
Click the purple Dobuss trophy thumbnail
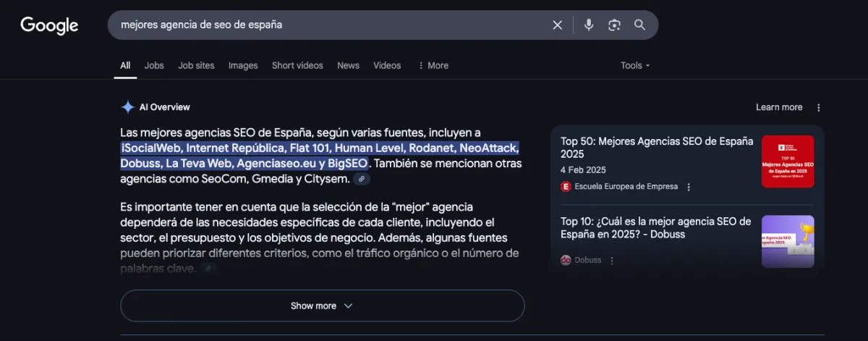point(788,241)
